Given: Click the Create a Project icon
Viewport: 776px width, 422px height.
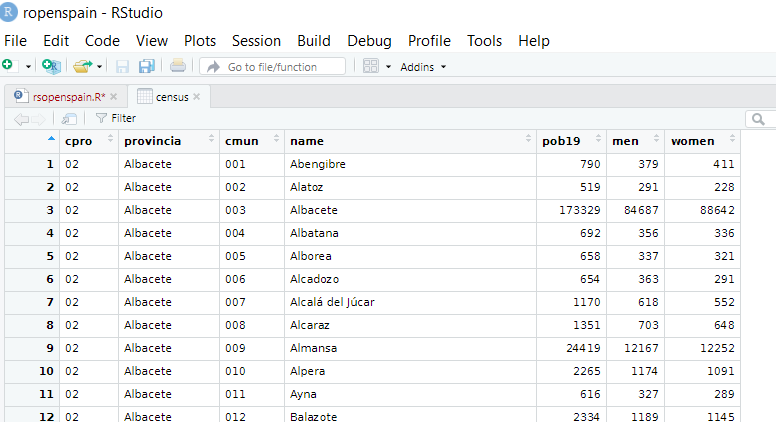Looking at the screenshot, I should coord(51,66).
